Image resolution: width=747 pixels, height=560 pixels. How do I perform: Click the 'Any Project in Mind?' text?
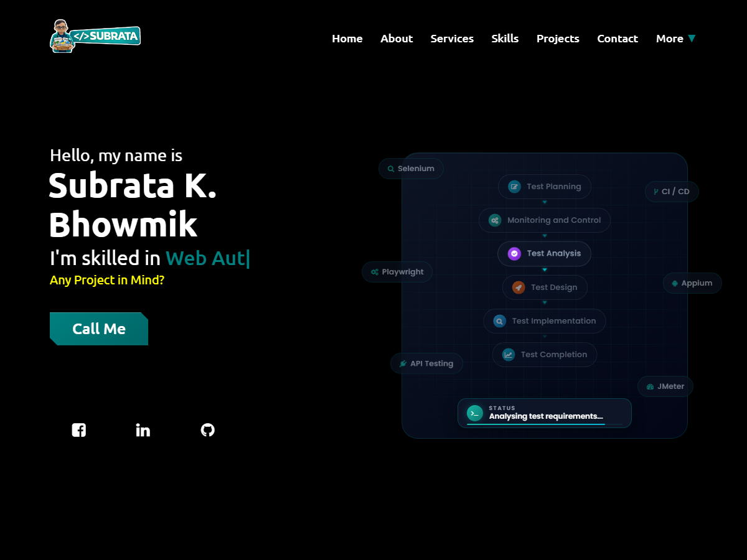[x=107, y=280]
